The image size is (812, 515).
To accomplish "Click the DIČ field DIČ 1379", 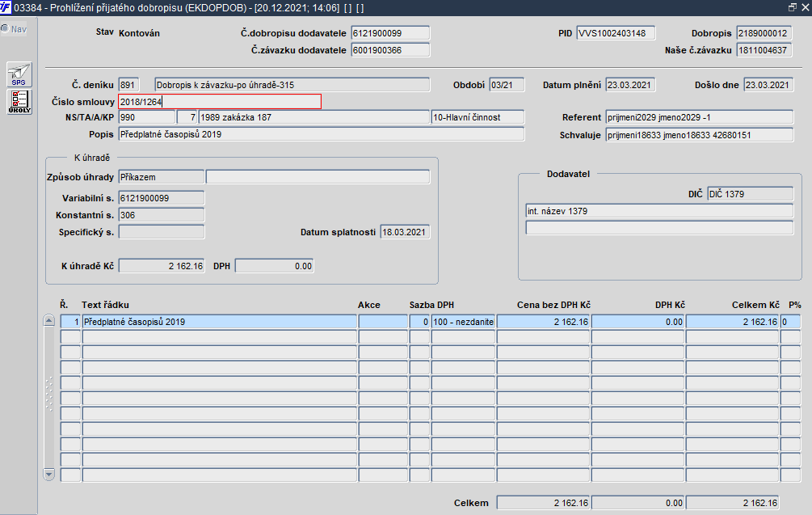I will tap(750, 194).
